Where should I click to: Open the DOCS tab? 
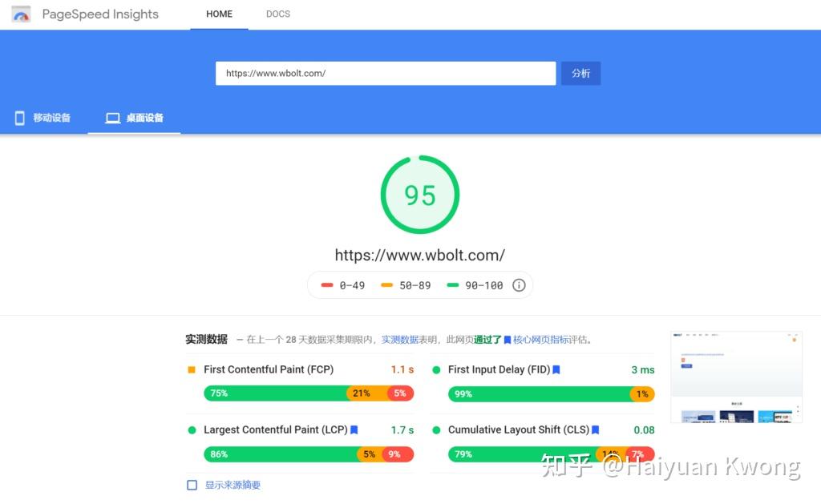[278, 14]
